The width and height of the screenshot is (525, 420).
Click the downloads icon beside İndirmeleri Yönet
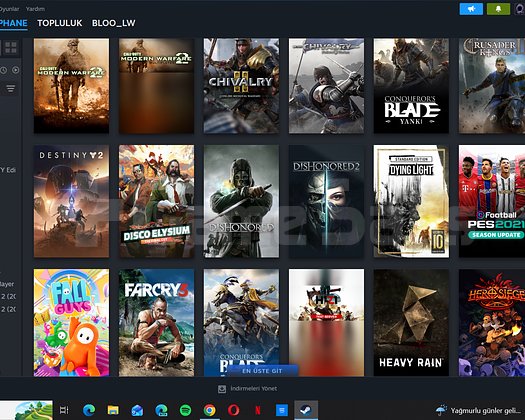[222, 389]
